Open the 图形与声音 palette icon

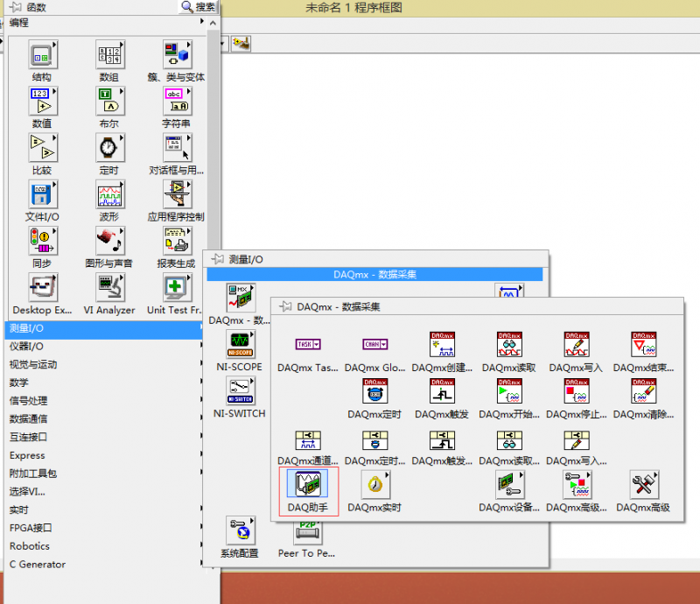tap(110, 241)
